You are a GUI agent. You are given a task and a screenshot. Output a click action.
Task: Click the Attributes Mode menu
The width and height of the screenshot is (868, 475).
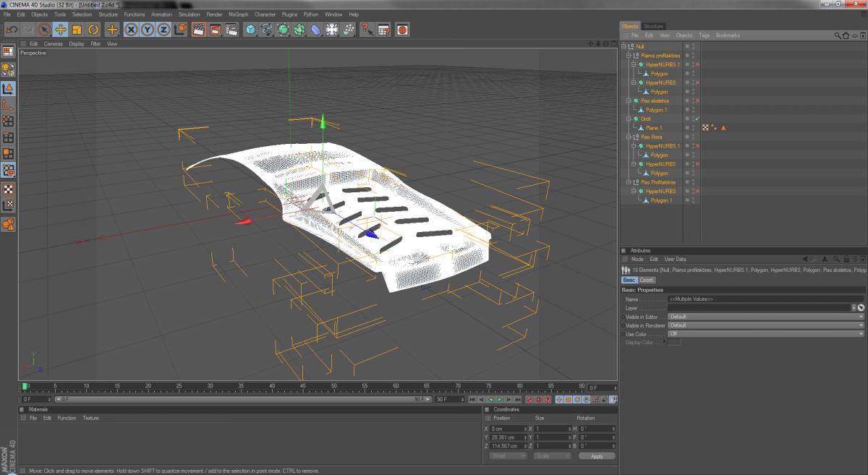pos(637,259)
